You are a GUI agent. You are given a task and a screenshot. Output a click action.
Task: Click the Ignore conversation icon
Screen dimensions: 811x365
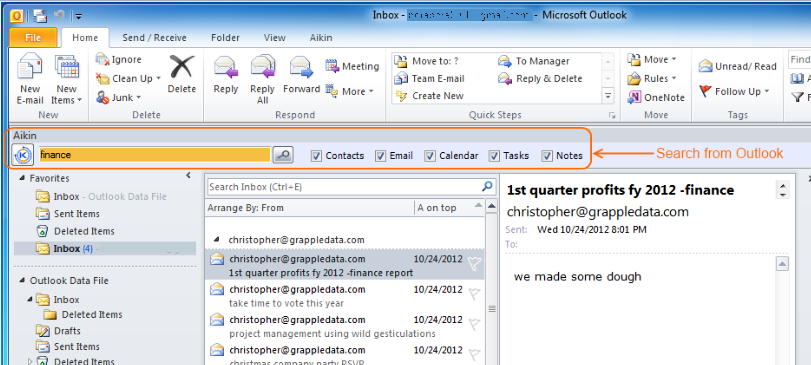tap(103, 59)
